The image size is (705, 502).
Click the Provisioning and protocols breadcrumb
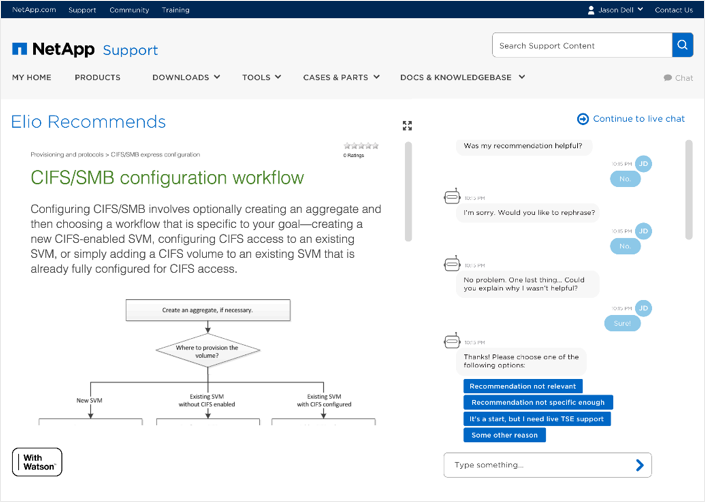point(67,155)
